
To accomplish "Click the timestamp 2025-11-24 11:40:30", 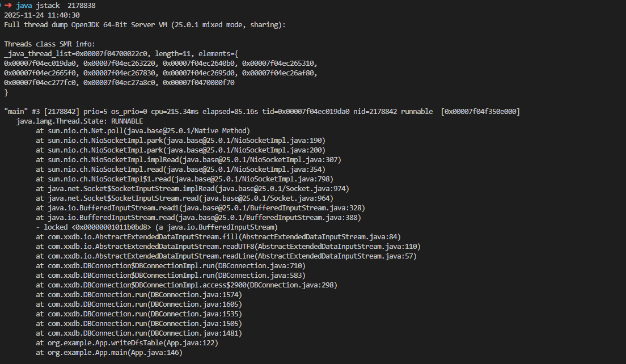I will tap(42, 15).
